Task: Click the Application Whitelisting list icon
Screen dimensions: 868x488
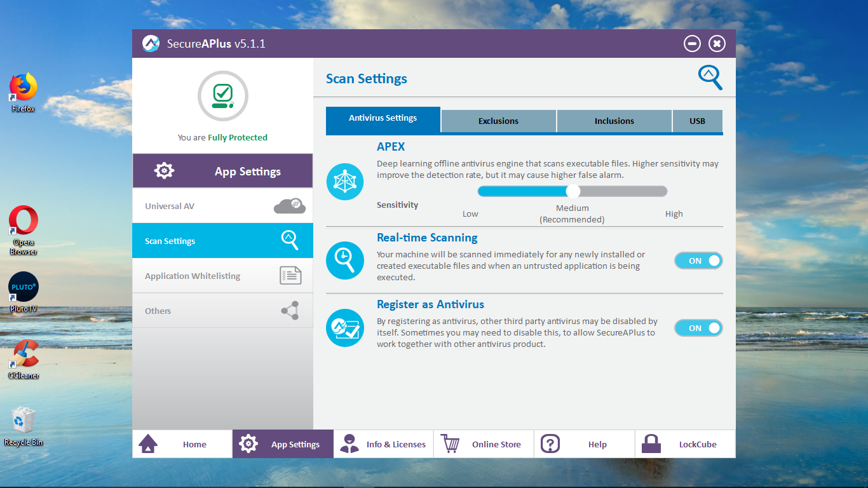Action: pyautogui.click(x=290, y=276)
